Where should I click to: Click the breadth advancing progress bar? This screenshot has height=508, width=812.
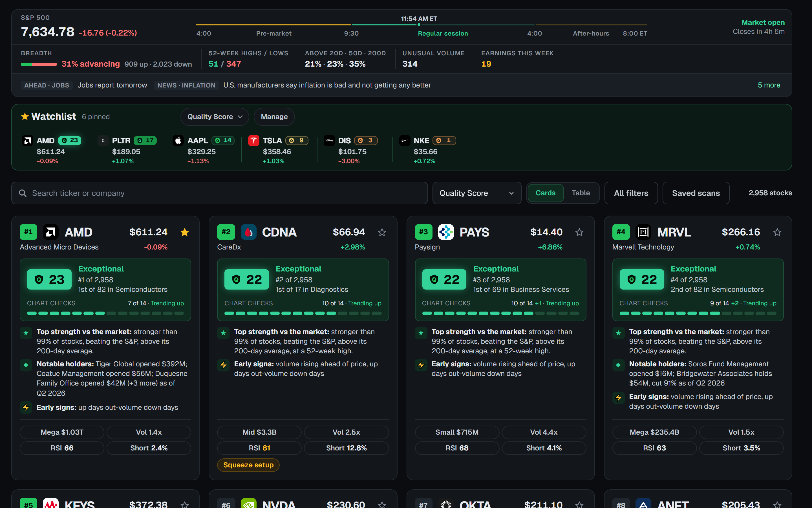(x=39, y=64)
